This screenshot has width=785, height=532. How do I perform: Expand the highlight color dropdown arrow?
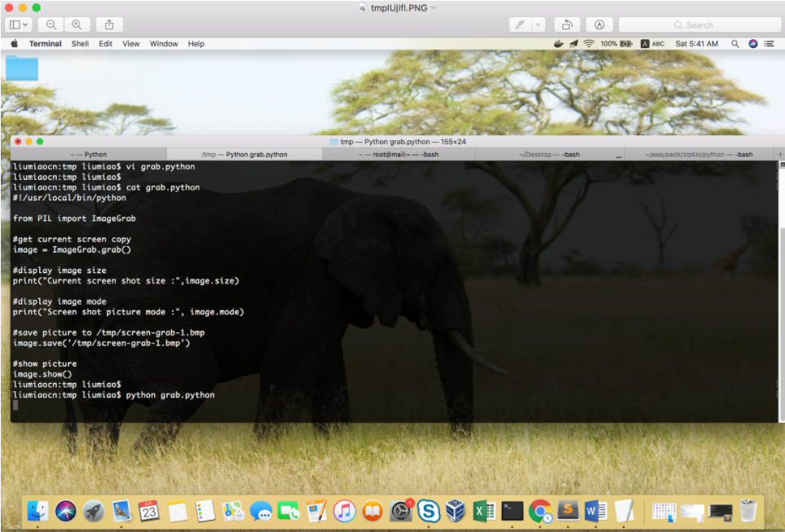(538, 24)
